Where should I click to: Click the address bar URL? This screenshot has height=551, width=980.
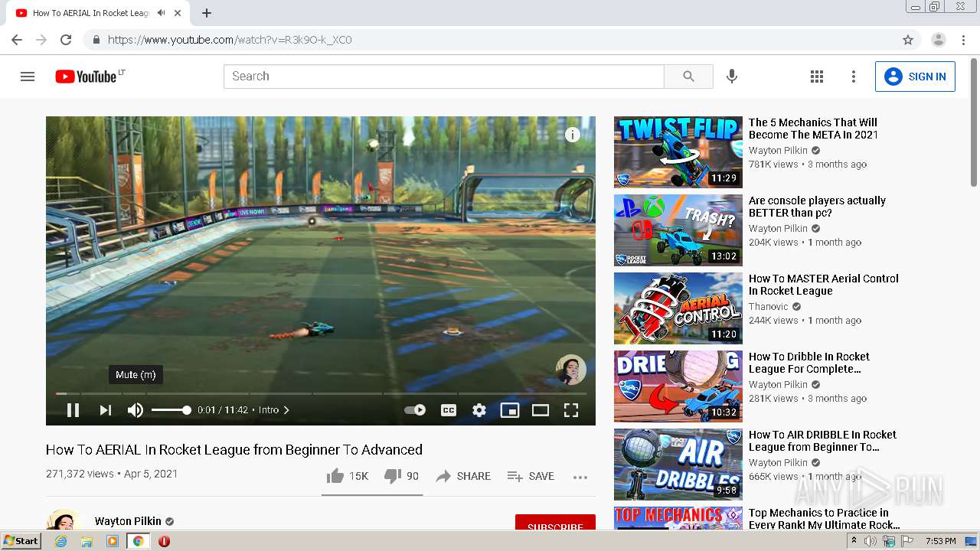[230, 40]
